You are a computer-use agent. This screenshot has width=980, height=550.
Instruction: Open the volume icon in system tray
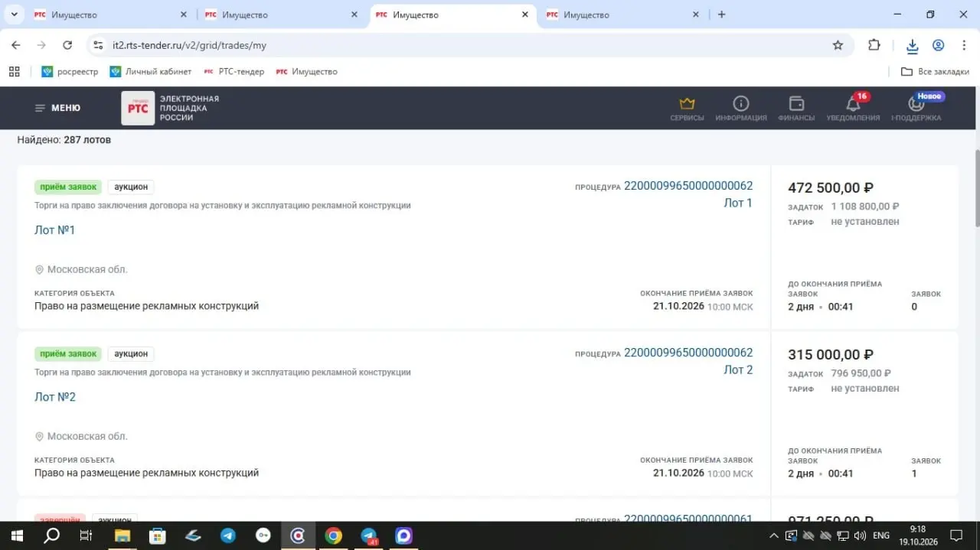(x=860, y=535)
